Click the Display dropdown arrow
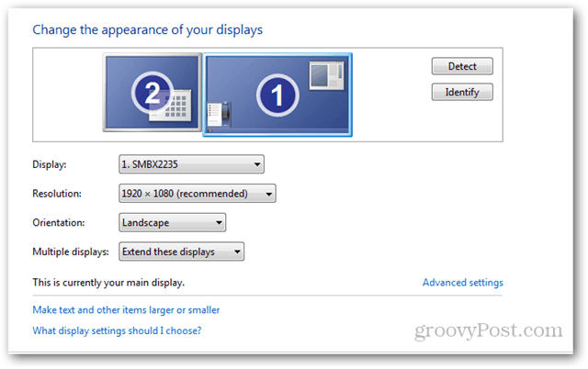Viewport: 588px width, 369px height. pos(257,164)
